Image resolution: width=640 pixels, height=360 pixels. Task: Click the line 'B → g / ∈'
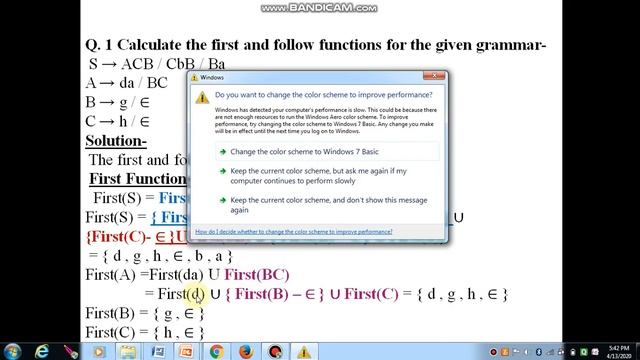[x=118, y=102]
